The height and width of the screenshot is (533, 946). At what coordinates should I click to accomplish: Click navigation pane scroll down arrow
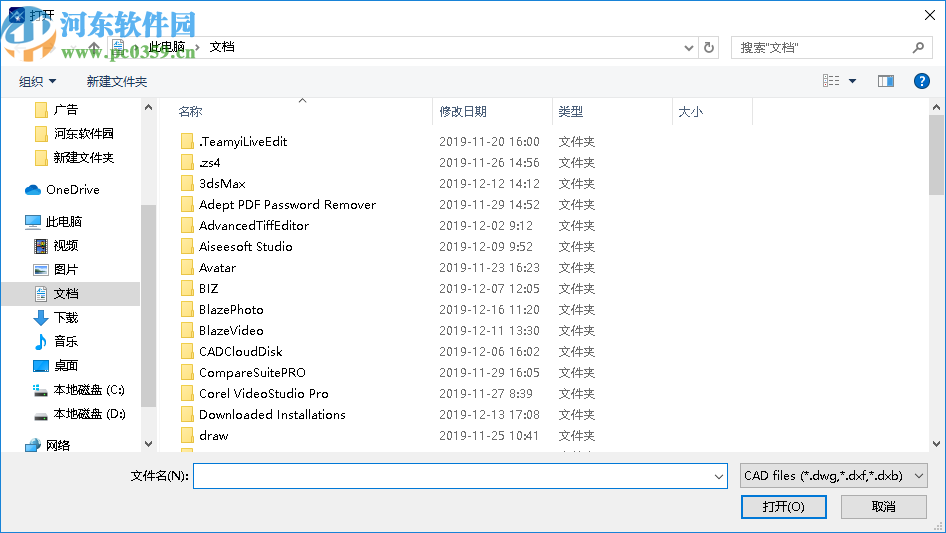pyautogui.click(x=148, y=444)
